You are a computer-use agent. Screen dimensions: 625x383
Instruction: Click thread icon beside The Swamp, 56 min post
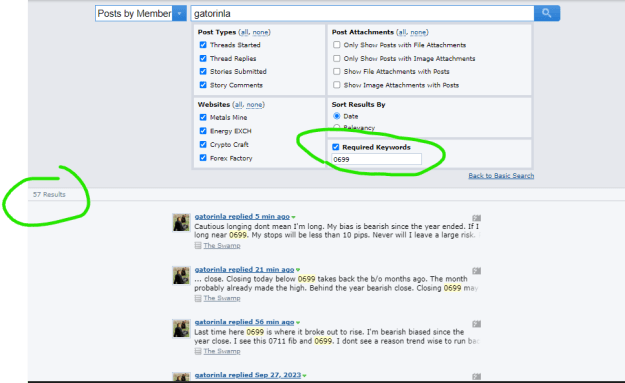198,351
